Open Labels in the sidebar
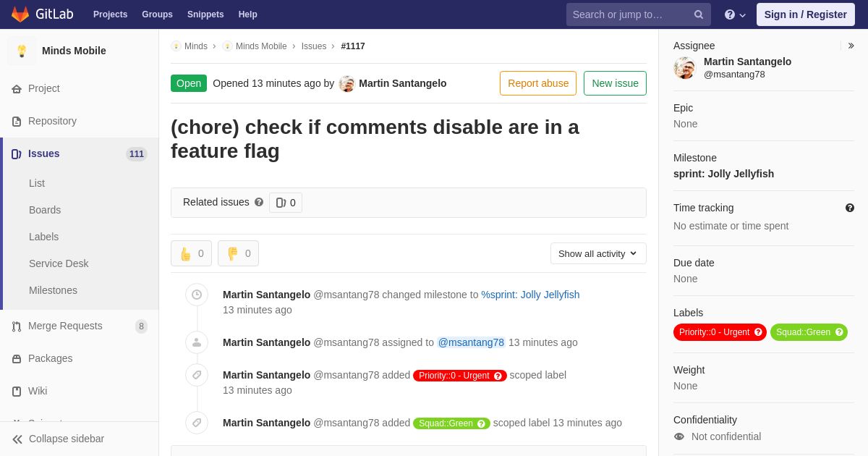 coord(44,237)
